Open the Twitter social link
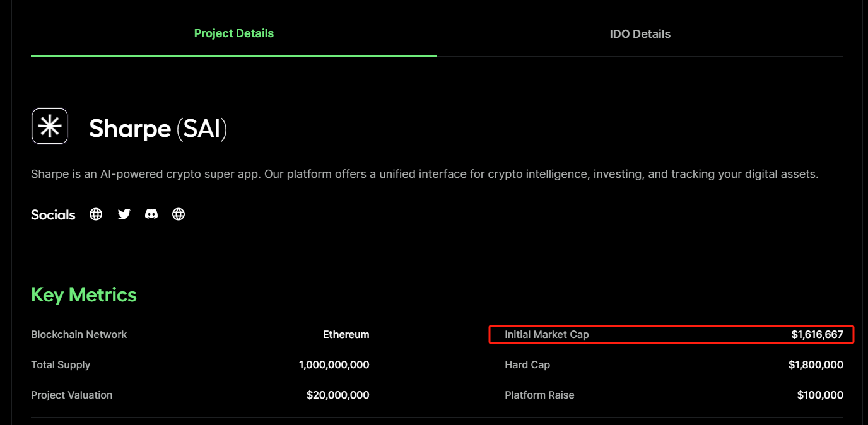Screen dimensions: 868x425 (124, 214)
